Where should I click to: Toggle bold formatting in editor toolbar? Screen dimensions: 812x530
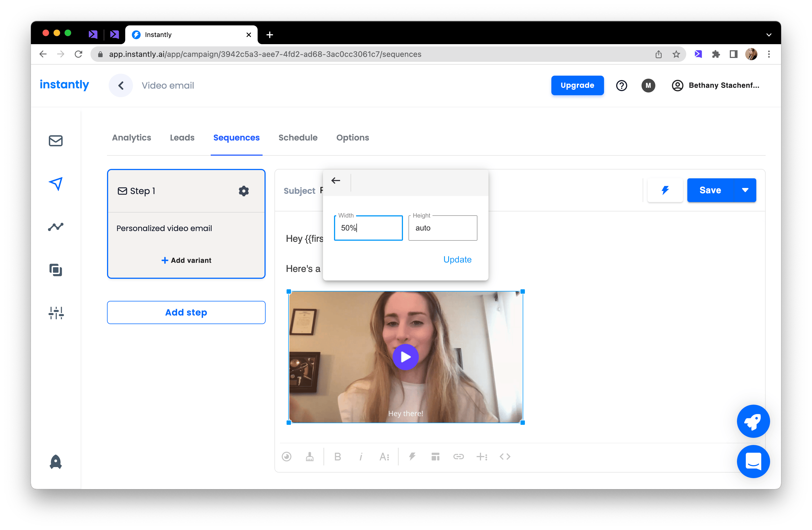pos(338,457)
